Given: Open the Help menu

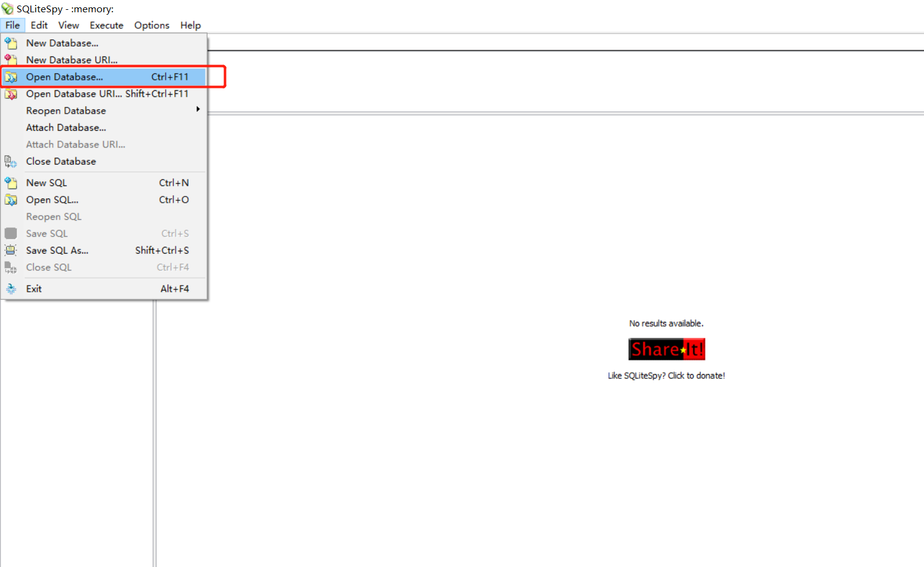Looking at the screenshot, I should 190,25.
